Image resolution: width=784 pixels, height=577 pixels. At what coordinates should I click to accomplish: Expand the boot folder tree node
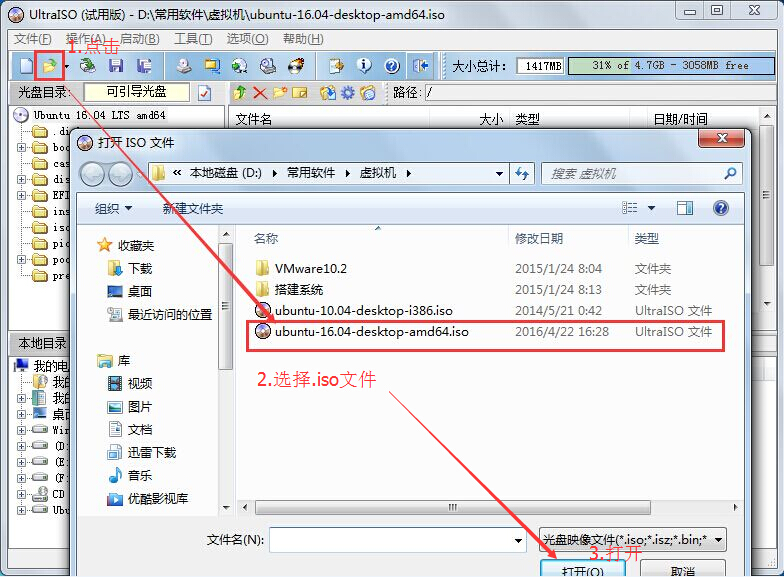pyautogui.click(x=21, y=148)
